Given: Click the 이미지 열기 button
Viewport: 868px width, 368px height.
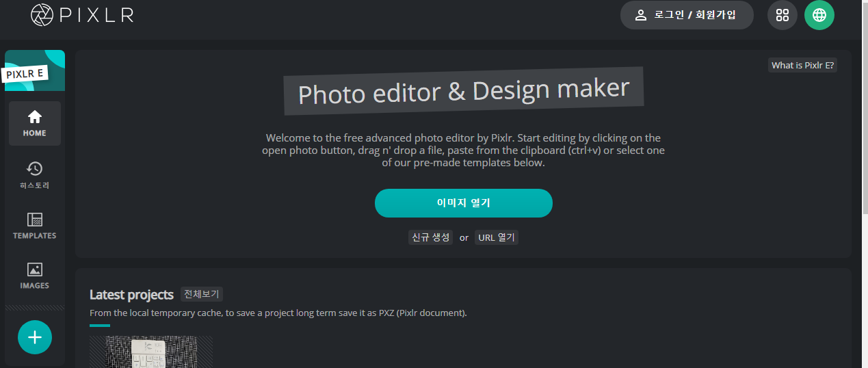Looking at the screenshot, I should 464,203.
